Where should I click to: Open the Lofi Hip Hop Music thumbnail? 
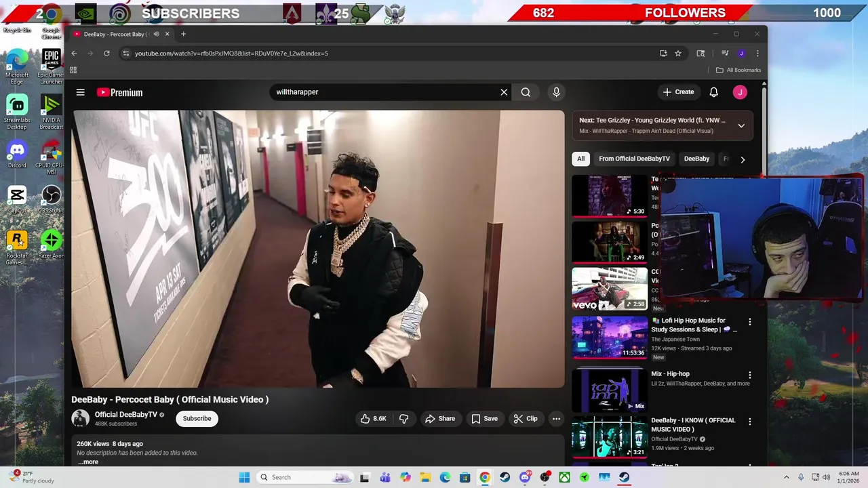[x=609, y=338]
